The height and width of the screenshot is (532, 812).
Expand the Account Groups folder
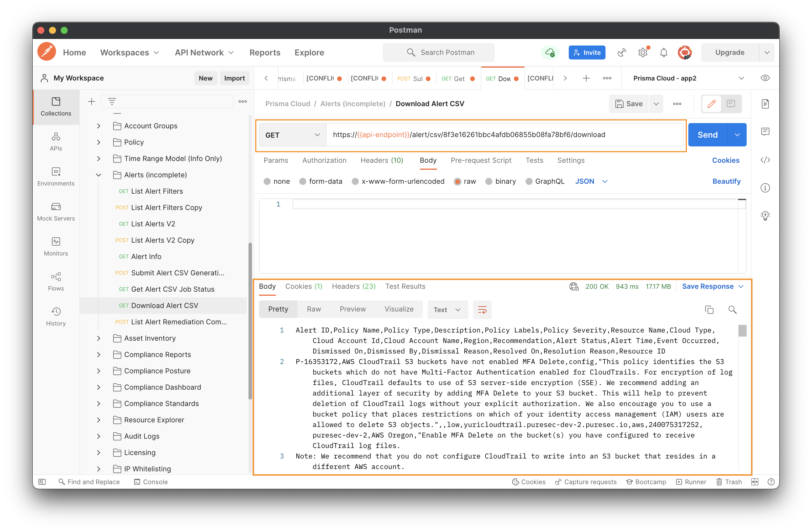[99, 126]
